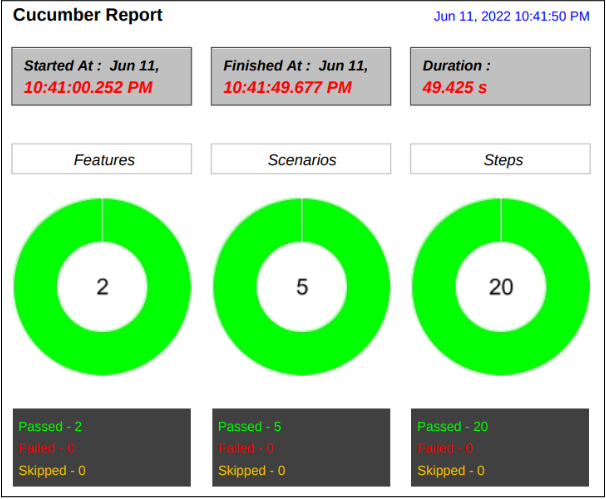
Task: Click the Duration 49.425 s panel
Action: click(x=500, y=76)
